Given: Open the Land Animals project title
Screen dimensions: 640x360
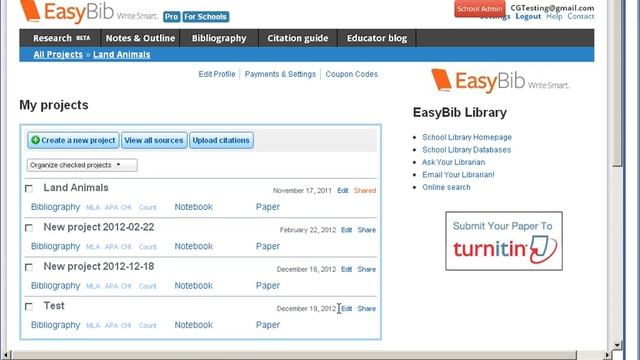Looking at the screenshot, I should pyautogui.click(x=76, y=188).
